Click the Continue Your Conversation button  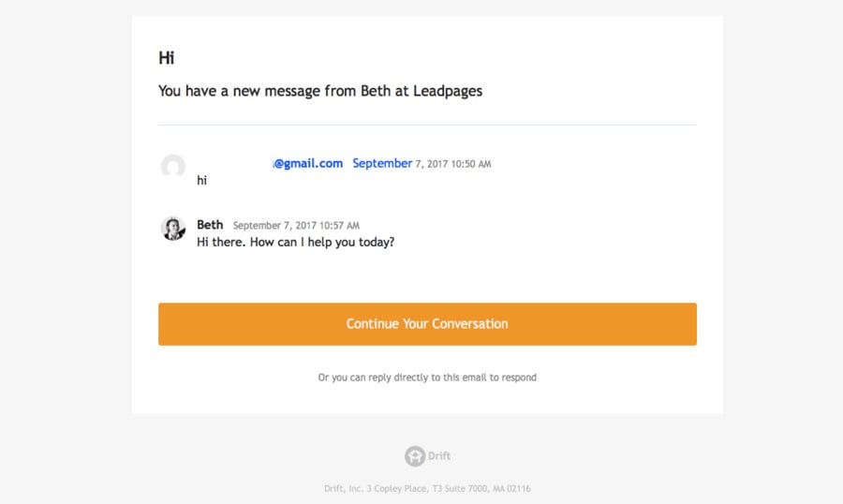pyautogui.click(x=427, y=324)
